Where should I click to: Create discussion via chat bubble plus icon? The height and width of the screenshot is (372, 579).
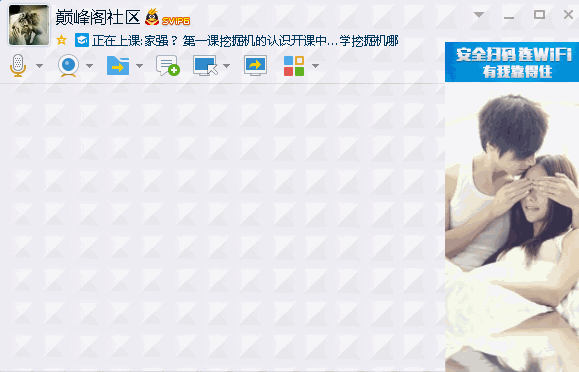pyautogui.click(x=168, y=66)
